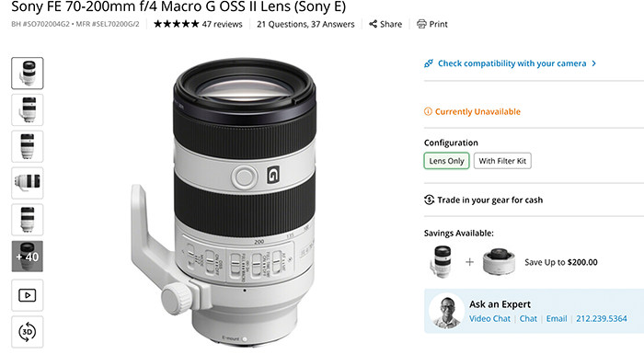The image size is (644, 354).
Task: Click the compatibility check plug icon
Action: point(429,63)
